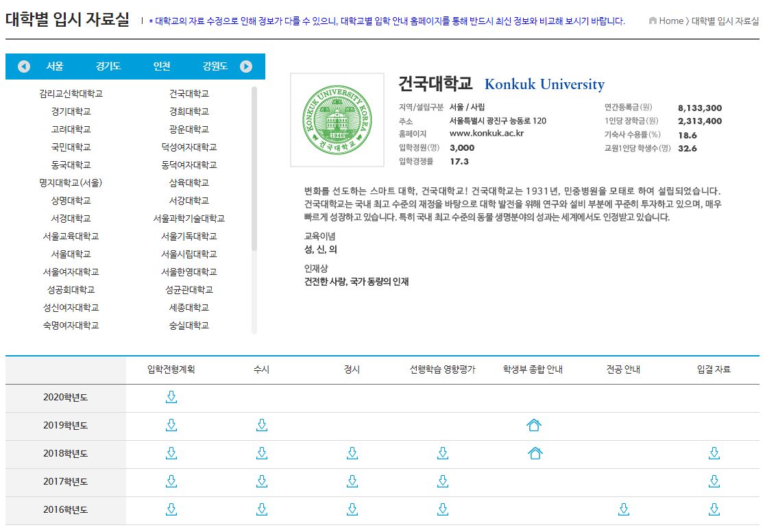Download 2017학년도 입학전형계획 file
The height and width of the screenshot is (532, 765).
click(171, 482)
